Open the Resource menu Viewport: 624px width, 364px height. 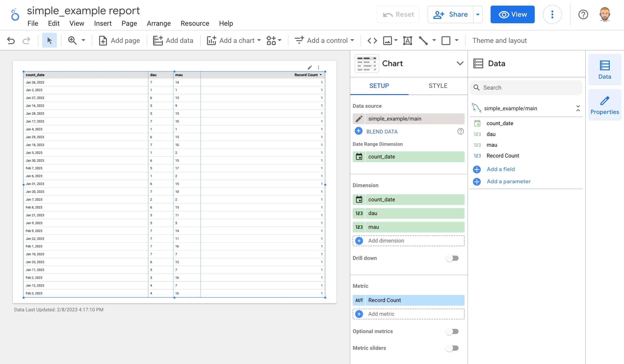point(195,23)
